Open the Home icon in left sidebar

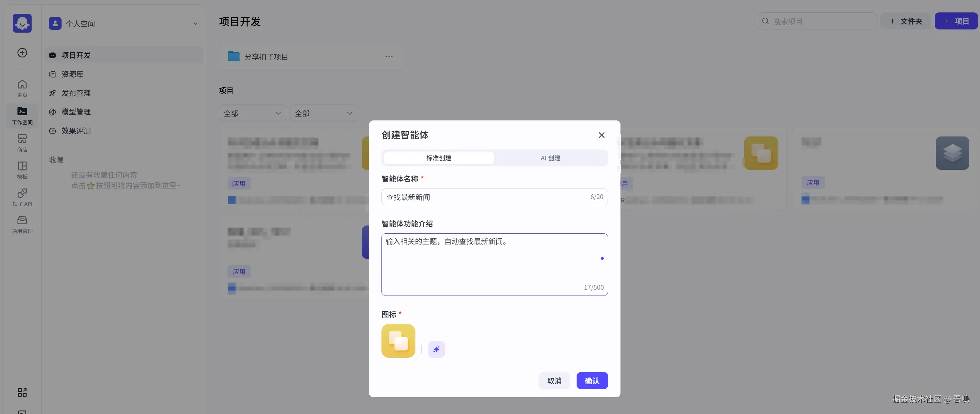tap(22, 88)
